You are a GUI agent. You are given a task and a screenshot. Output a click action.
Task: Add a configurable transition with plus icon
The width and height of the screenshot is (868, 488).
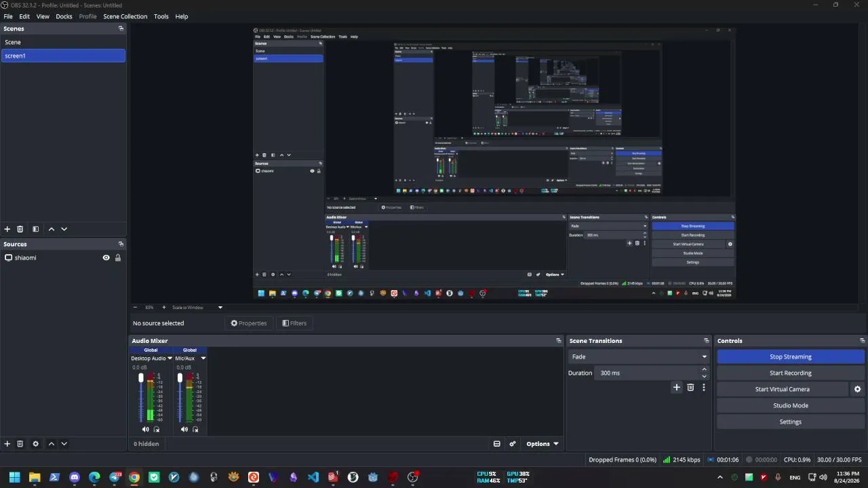tap(676, 387)
